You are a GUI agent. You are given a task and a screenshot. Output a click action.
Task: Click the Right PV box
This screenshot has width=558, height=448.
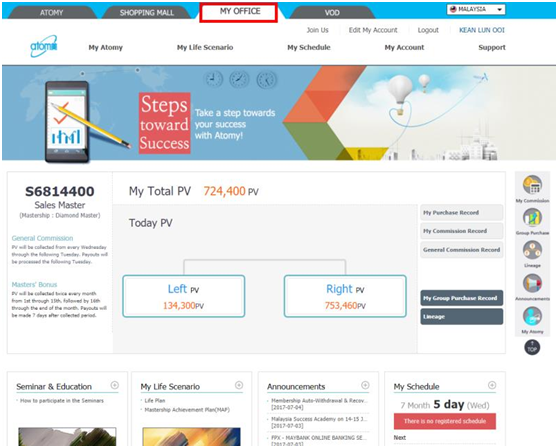pyautogui.click(x=345, y=296)
